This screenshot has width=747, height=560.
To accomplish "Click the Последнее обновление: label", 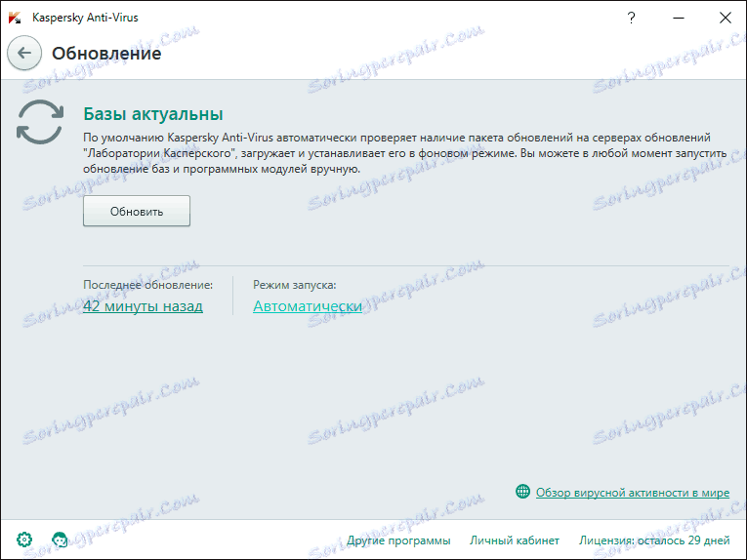I will [x=147, y=285].
